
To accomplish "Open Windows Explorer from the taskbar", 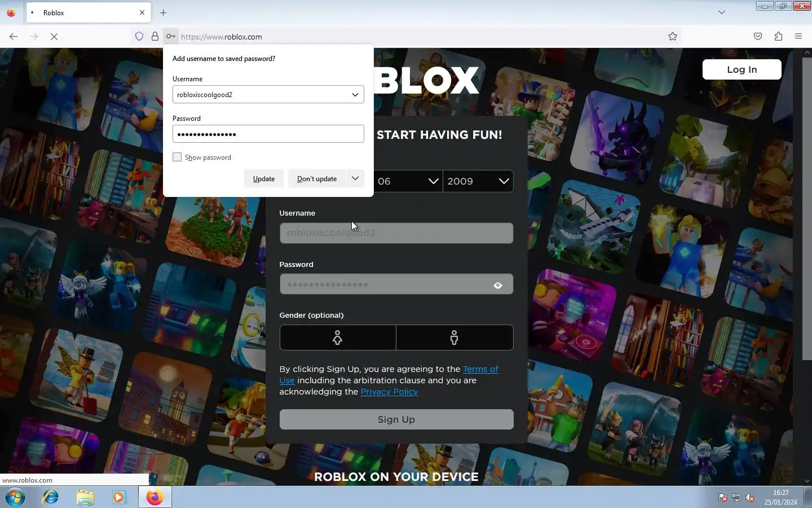I will coord(85,497).
